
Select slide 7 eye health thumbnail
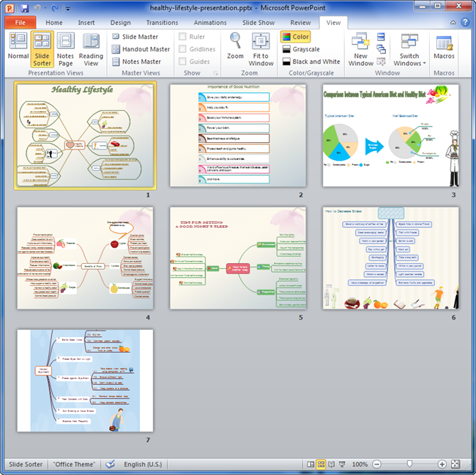click(85, 380)
